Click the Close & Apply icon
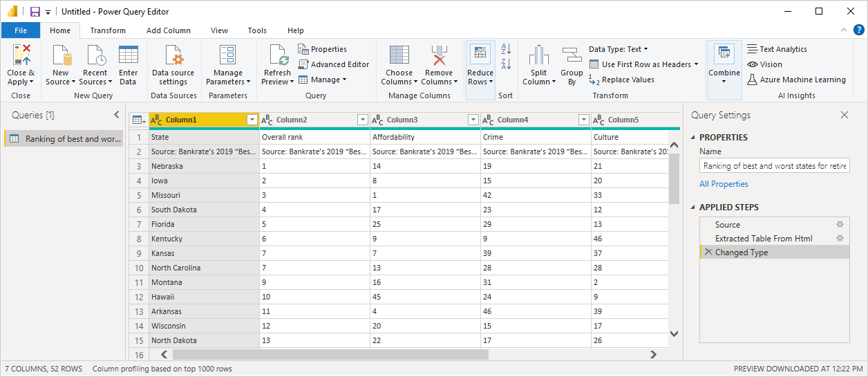 (x=21, y=55)
